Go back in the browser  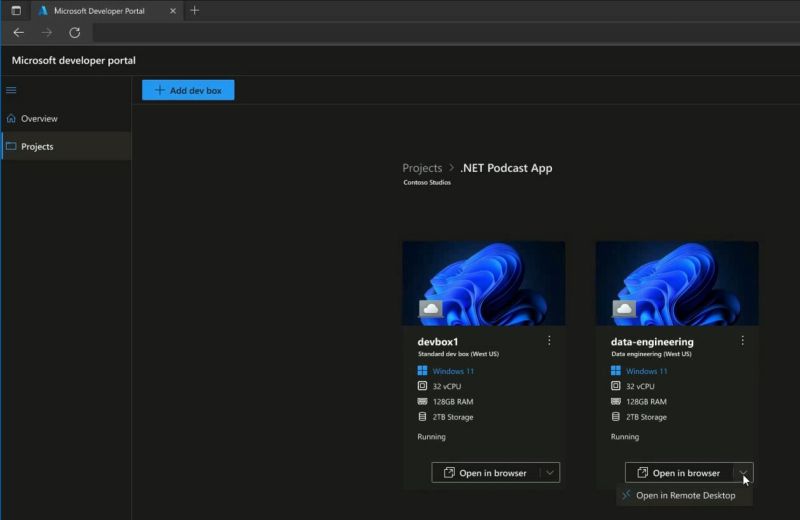tap(19, 33)
